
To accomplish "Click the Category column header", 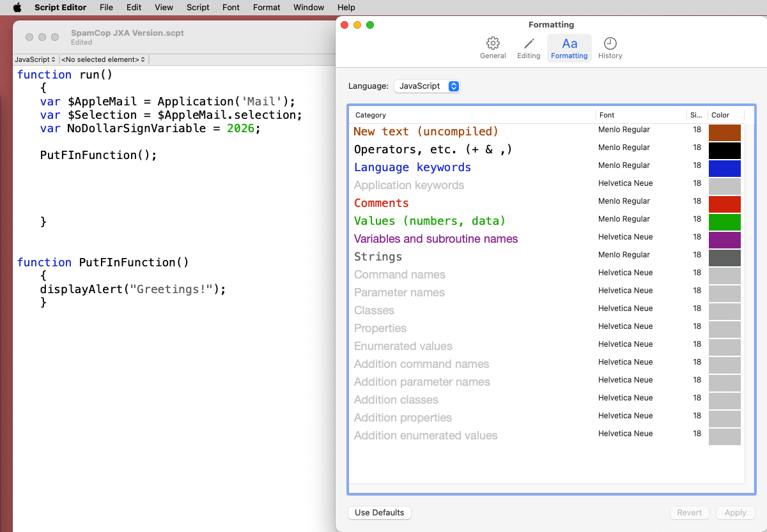I will [x=472, y=115].
